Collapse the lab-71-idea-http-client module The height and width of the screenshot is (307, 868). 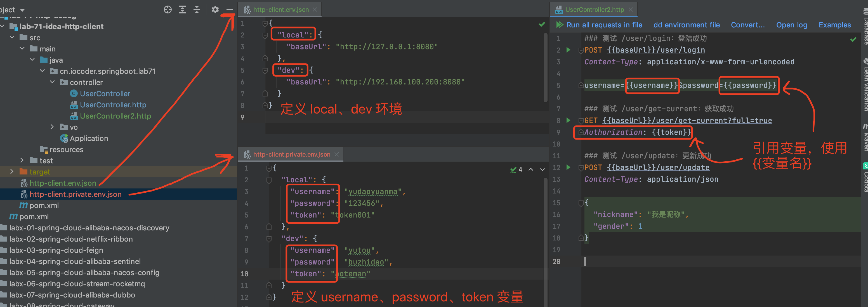3,26
